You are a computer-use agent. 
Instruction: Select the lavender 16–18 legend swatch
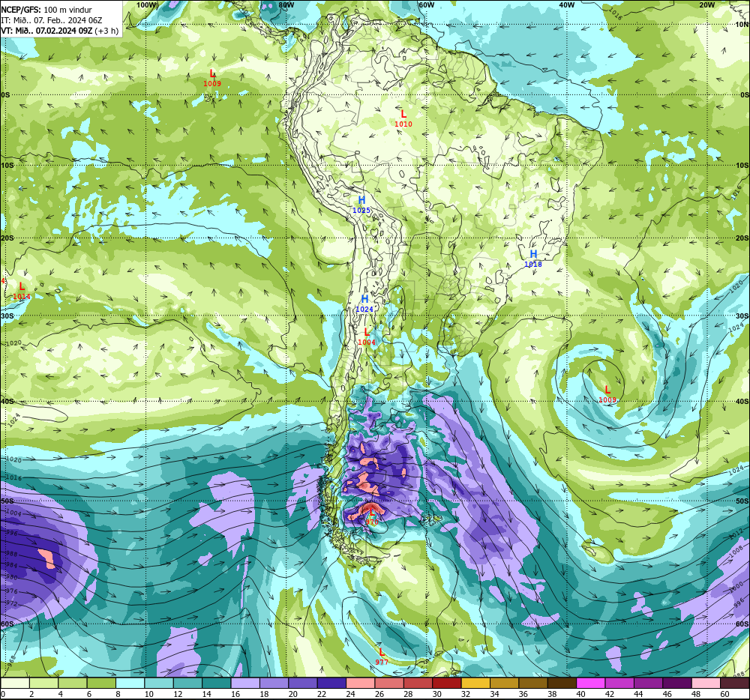245,684
